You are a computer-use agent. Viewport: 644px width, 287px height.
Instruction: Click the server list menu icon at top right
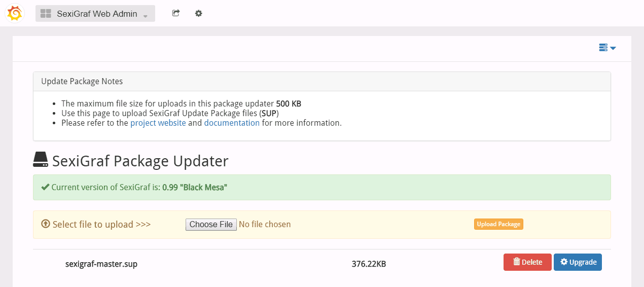tap(603, 48)
